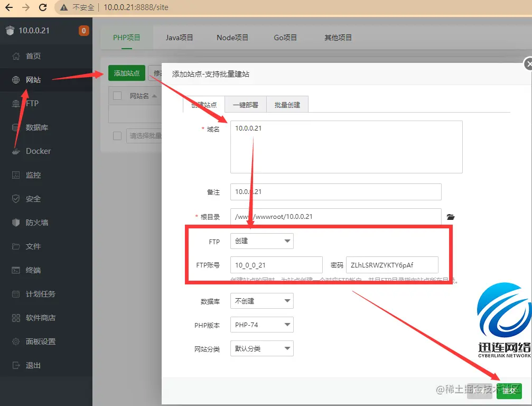Open the Docker menu item
Image resolution: width=532 pixels, height=406 pixels.
pyautogui.click(x=46, y=151)
